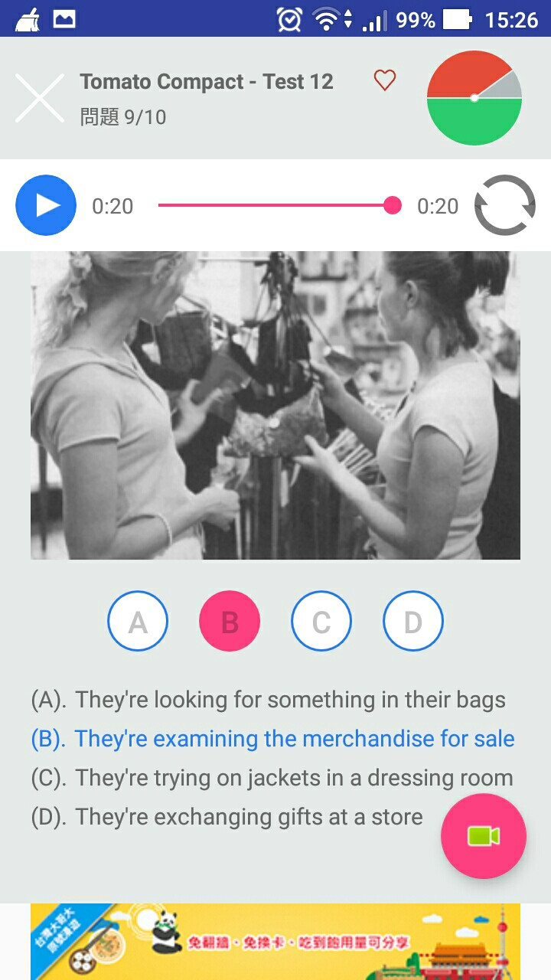Select answer circle D
The image size is (551, 980).
[x=413, y=621]
